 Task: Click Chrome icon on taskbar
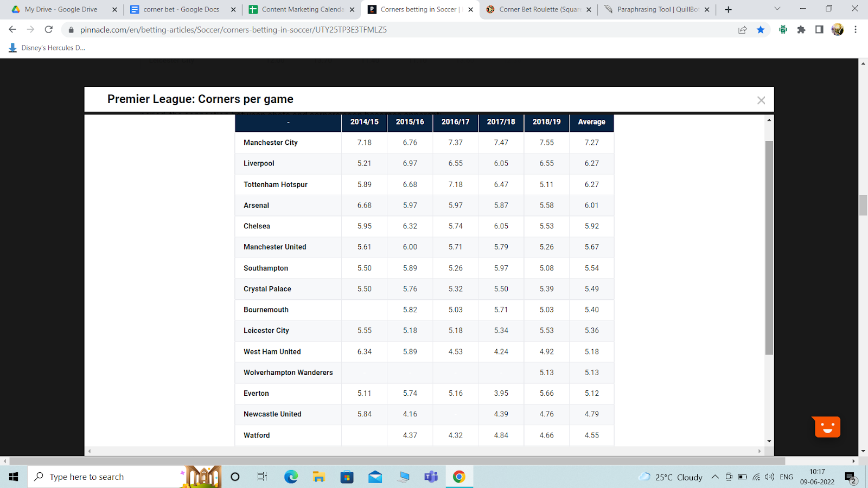[459, 477]
